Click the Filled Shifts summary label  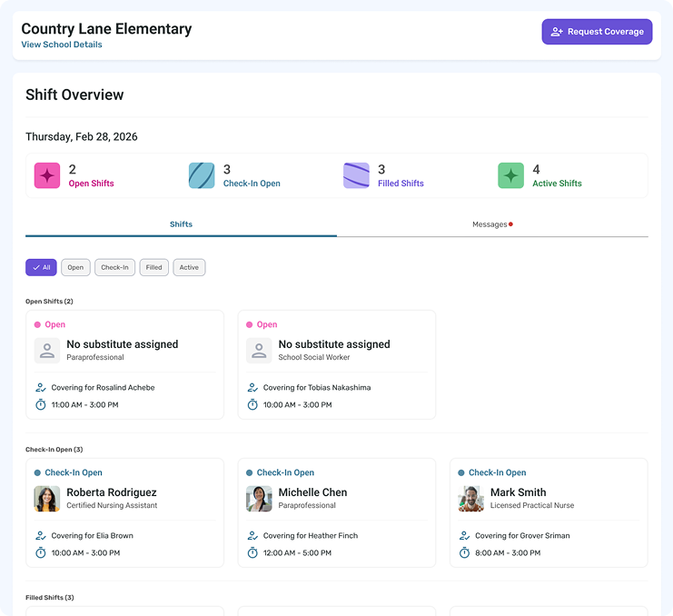pos(401,184)
